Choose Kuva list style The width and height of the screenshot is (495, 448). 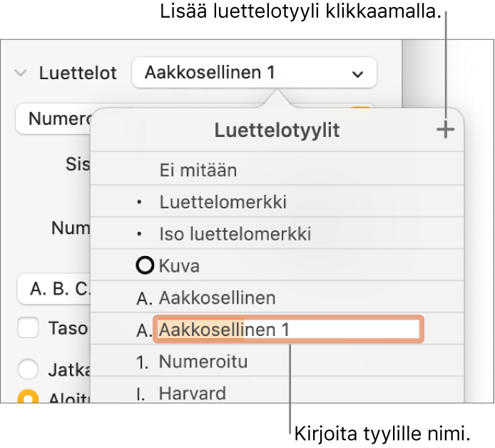277,265
